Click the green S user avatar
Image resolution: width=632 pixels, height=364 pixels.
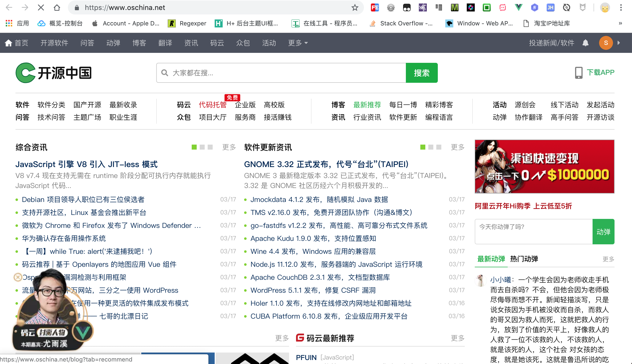point(606,43)
